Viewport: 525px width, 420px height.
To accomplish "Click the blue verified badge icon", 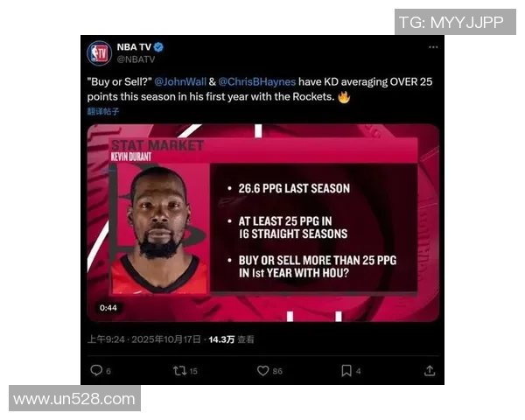I will click(158, 47).
